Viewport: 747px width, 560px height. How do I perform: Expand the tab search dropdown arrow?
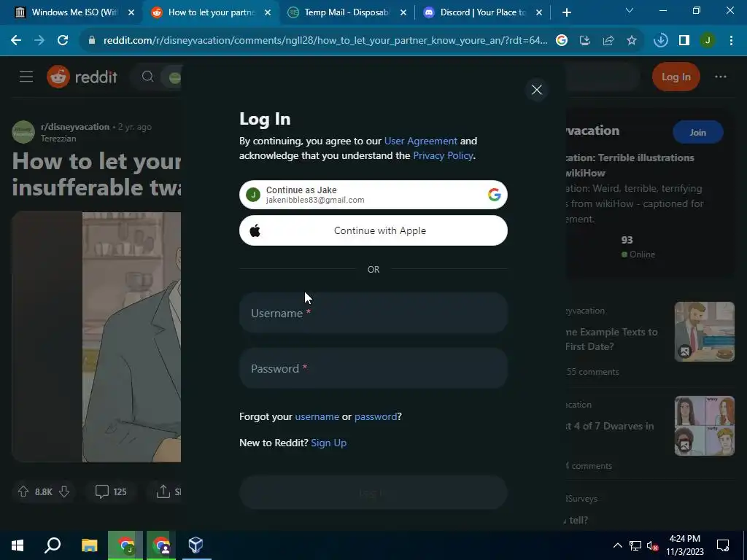tap(630, 10)
